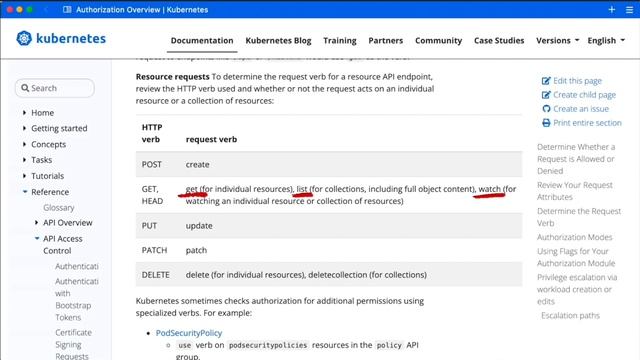640x360 pixels.
Task: Open Certificate Signing Requests sidebar item
Action: click(73, 344)
